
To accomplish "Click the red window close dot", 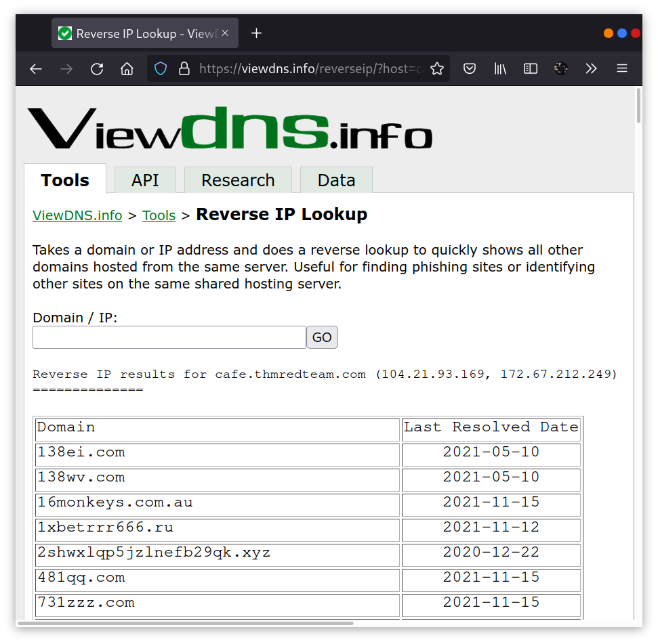I will [636, 33].
